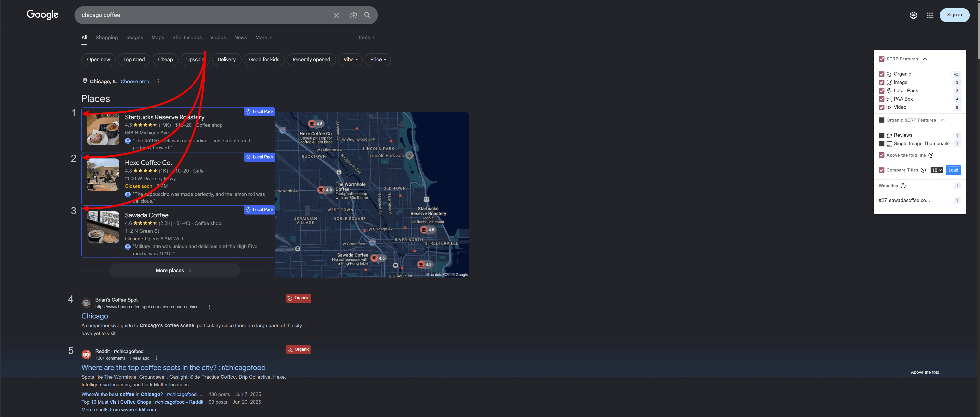The width and height of the screenshot is (980, 417).
Task: Collapse the SERP Features section chevron
Action: click(925, 59)
